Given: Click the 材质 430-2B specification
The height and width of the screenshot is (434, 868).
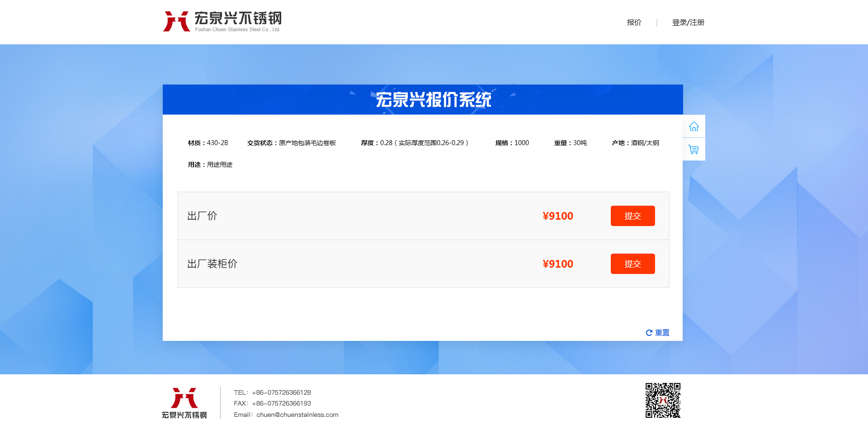Looking at the screenshot, I should pos(208,143).
